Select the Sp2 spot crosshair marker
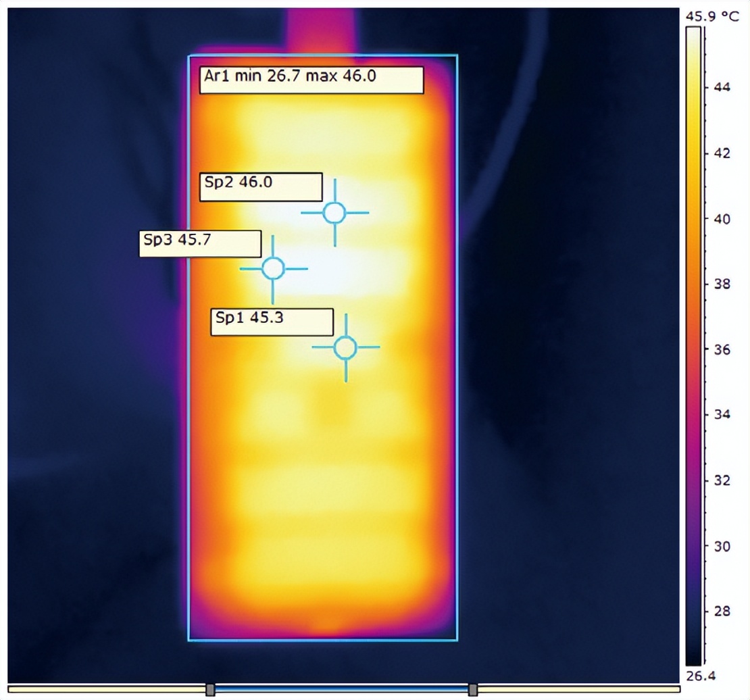The image size is (750, 700). [x=335, y=213]
